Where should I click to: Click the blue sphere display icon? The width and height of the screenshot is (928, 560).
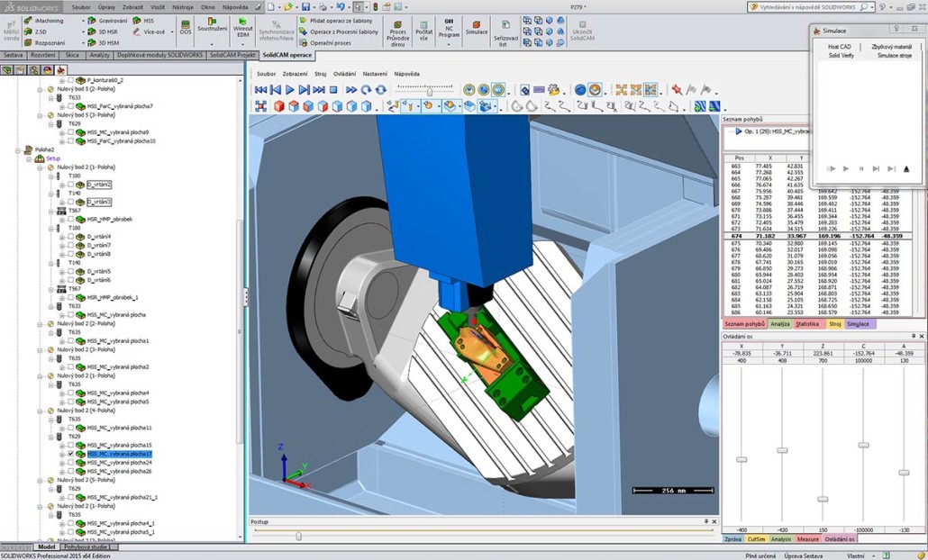coord(580,90)
